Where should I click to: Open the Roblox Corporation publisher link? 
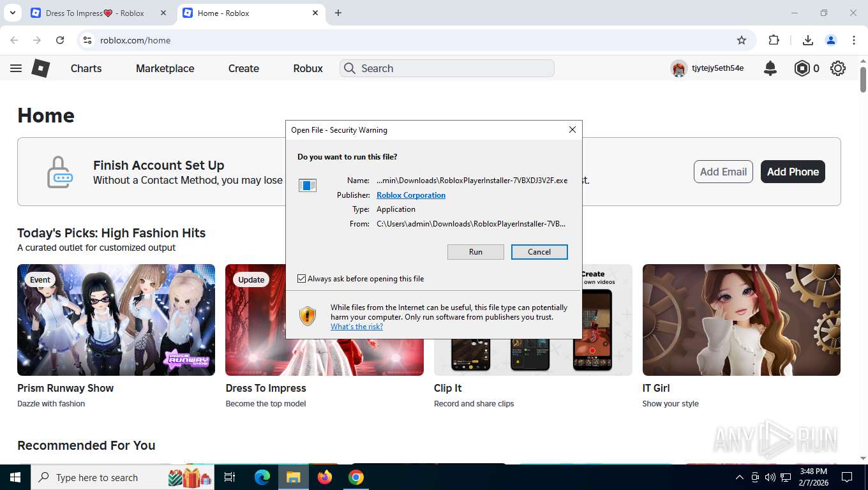tap(411, 195)
